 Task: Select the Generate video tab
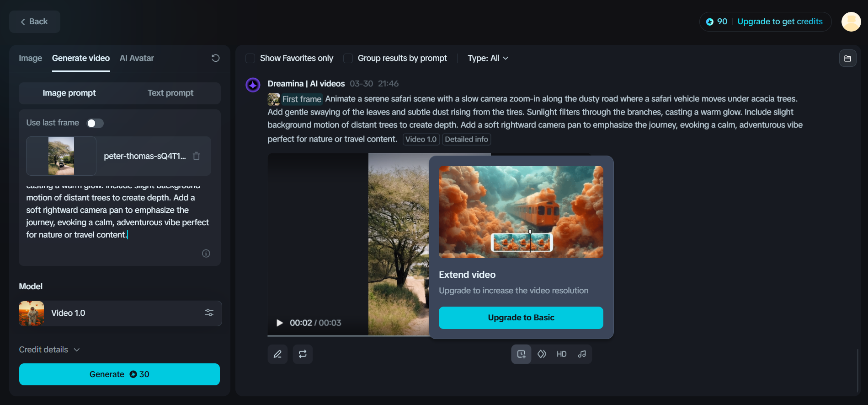pos(81,58)
